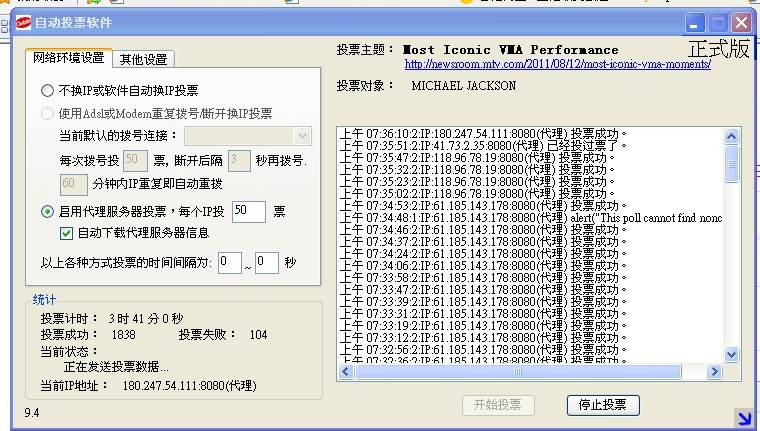
Task: Click the 分钟内IP重复 minutes input field
Action: coord(74,184)
